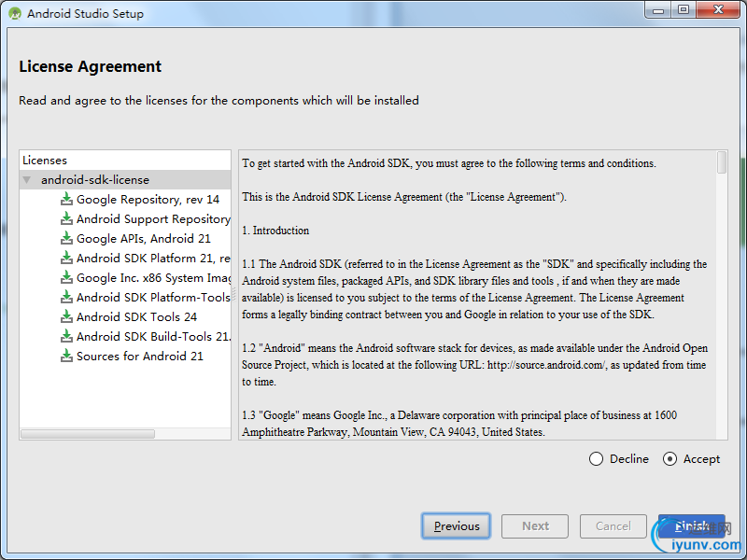Select the android-sdk-license group label
747x560 pixels.
[x=94, y=179]
